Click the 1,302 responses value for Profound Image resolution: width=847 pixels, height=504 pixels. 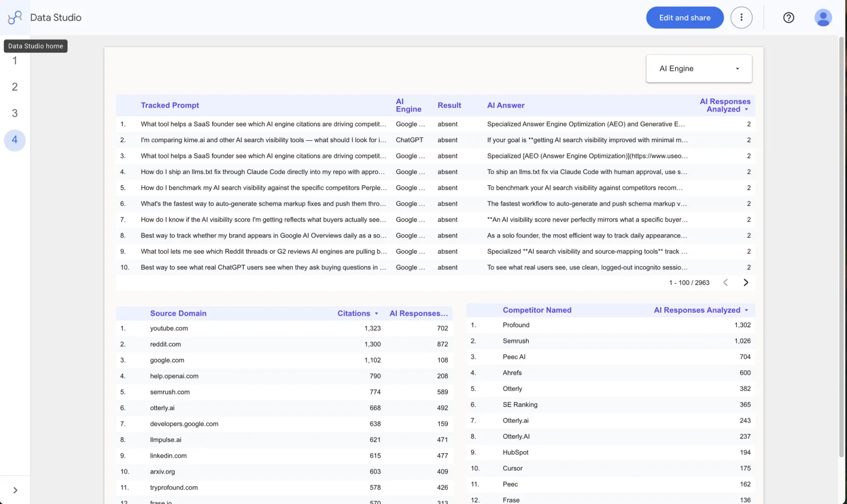click(742, 325)
